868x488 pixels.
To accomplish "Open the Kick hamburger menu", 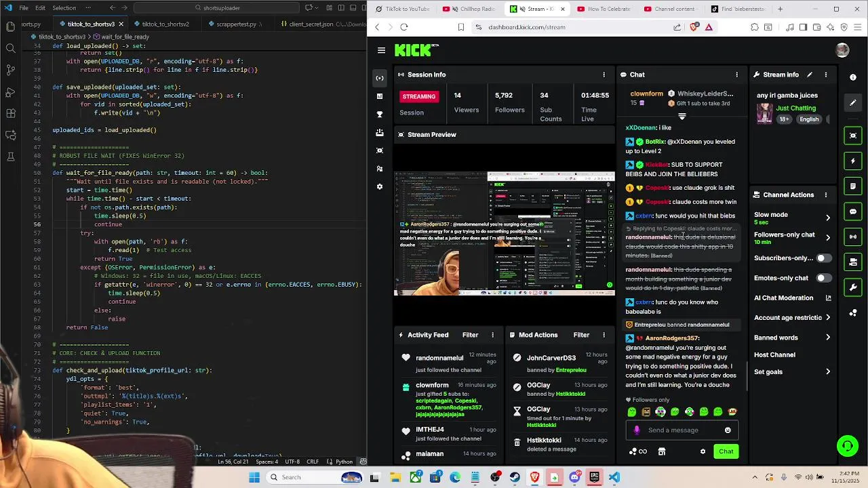I will click(381, 50).
